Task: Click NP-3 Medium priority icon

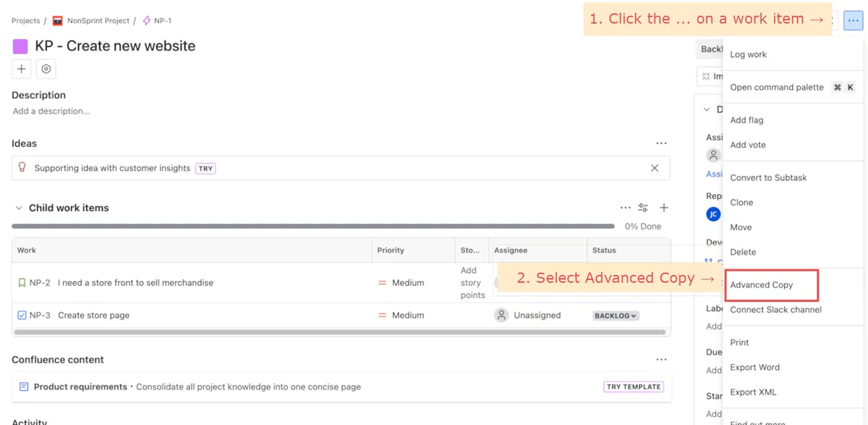Action: click(383, 316)
